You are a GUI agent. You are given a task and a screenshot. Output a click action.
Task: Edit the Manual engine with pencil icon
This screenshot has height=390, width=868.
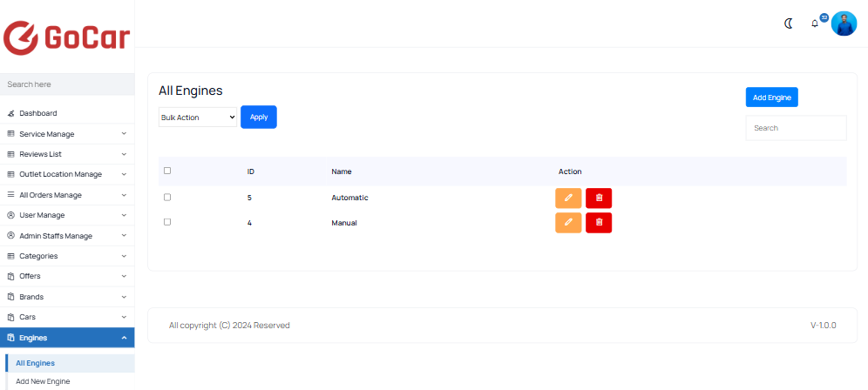[568, 222]
